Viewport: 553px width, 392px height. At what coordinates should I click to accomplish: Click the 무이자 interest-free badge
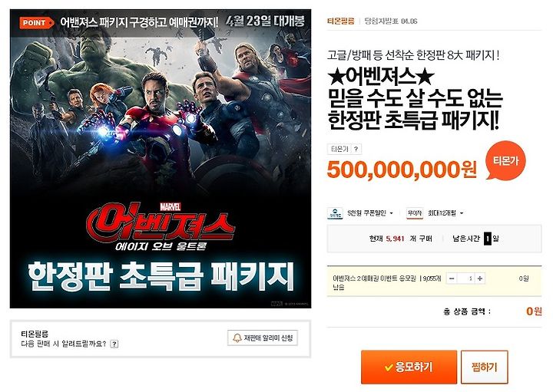pyautogui.click(x=415, y=213)
